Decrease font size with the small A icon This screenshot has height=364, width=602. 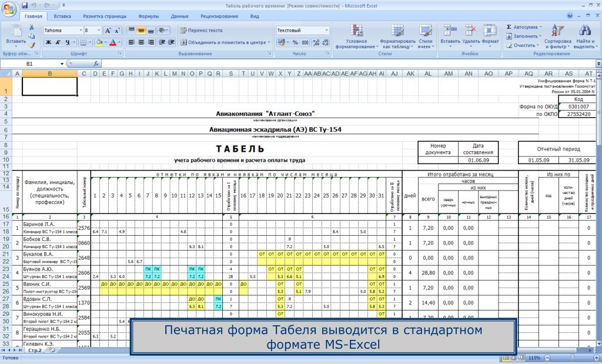pyautogui.click(x=117, y=31)
